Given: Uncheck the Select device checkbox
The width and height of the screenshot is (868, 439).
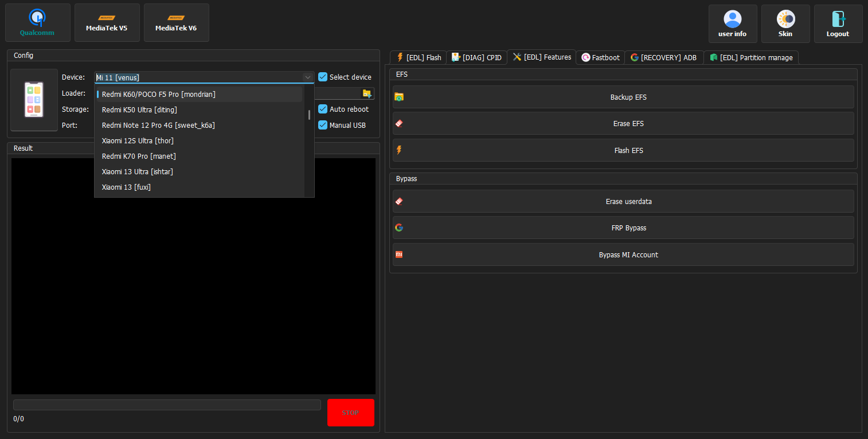Looking at the screenshot, I should [x=323, y=77].
